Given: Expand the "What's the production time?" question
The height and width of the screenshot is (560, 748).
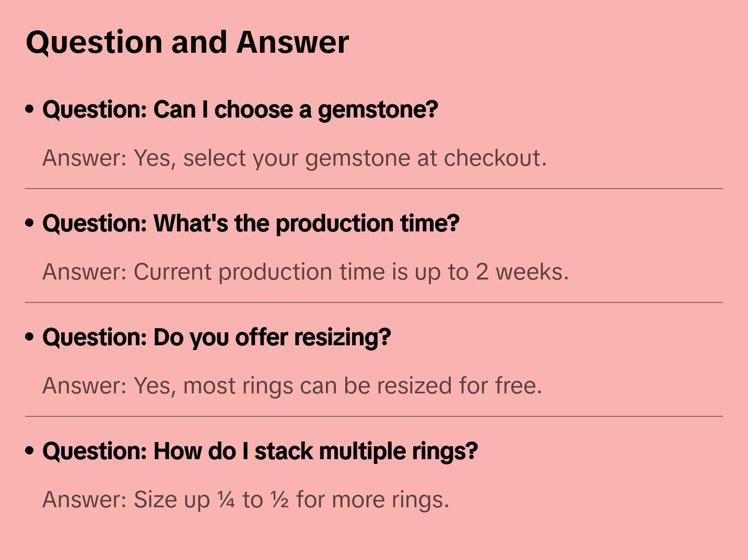Looking at the screenshot, I should (251, 224).
